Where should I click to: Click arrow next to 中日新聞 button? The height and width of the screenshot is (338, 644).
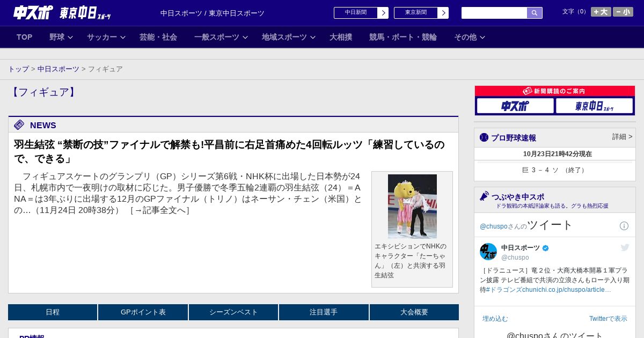coord(383,13)
